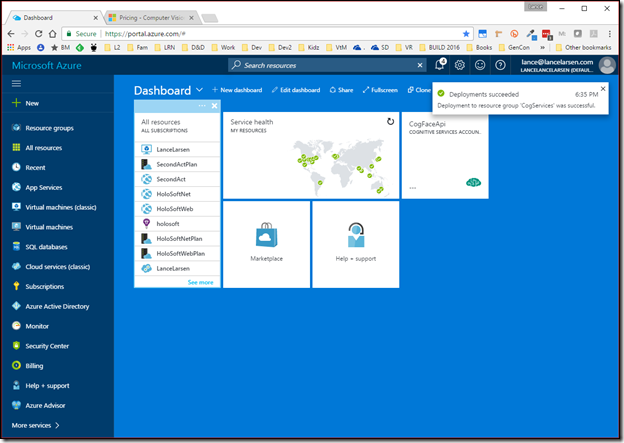624x443 pixels.
Task: Open the help question mark icon
Action: [500, 65]
